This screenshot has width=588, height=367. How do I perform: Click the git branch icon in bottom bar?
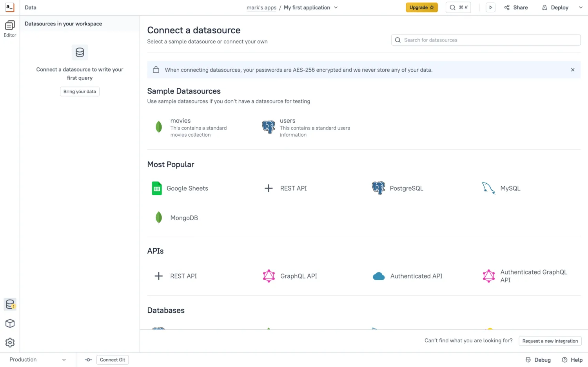[88, 360]
